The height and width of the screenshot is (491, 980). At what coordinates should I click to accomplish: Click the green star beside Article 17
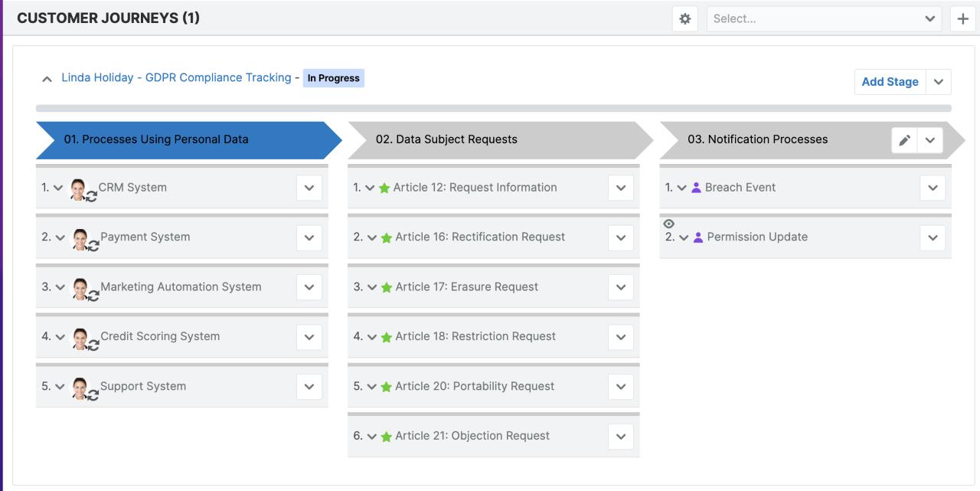coord(386,287)
